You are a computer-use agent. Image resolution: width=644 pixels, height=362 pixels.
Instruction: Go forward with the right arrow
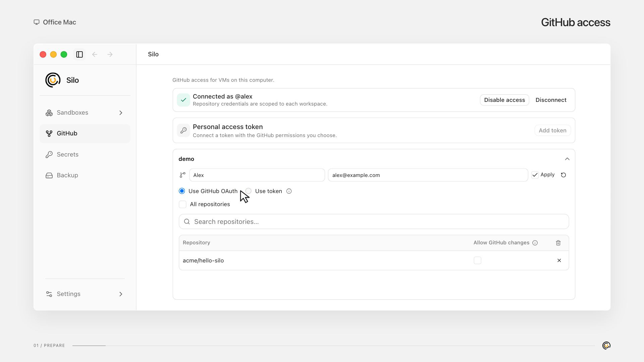[110, 54]
